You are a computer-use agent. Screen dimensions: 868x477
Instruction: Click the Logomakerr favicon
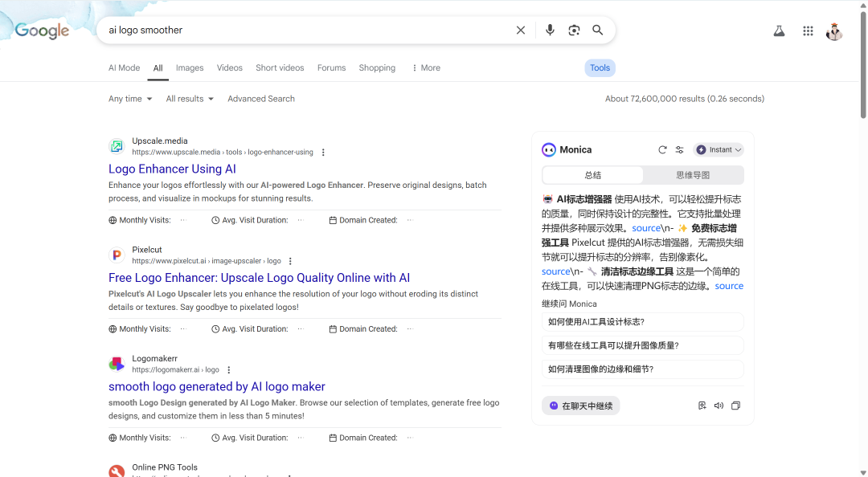(117, 364)
